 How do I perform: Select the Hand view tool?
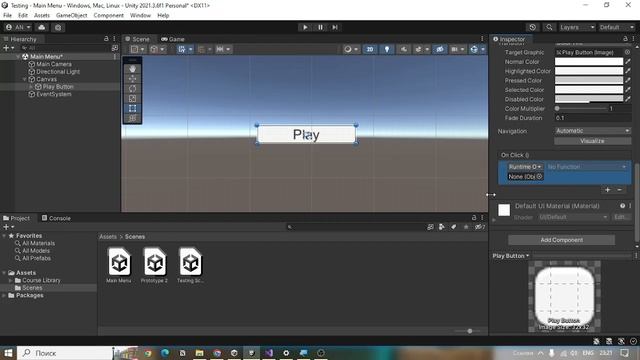(x=133, y=69)
